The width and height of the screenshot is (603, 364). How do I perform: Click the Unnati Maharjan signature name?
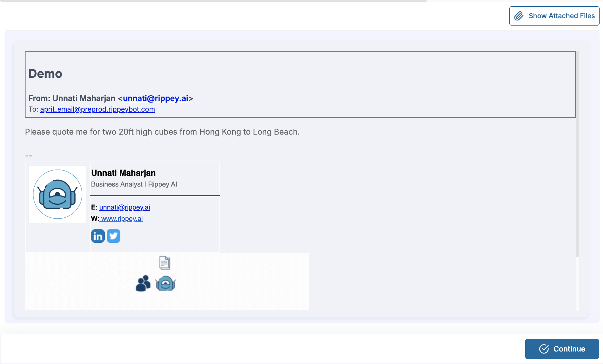(123, 173)
